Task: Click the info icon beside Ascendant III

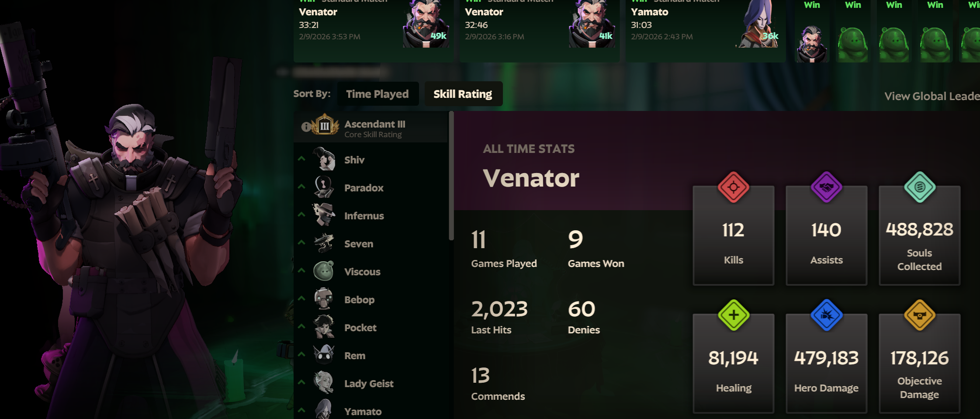Action: click(306, 127)
